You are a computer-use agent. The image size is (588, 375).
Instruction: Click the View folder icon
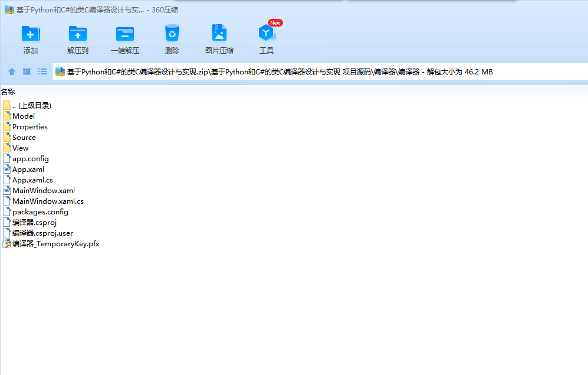coord(6,148)
